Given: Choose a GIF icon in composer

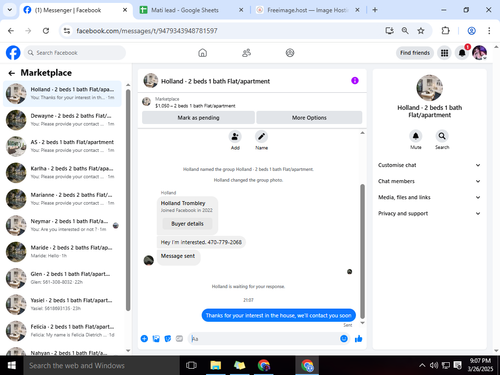Looking at the screenshot, I should point(179,339).
